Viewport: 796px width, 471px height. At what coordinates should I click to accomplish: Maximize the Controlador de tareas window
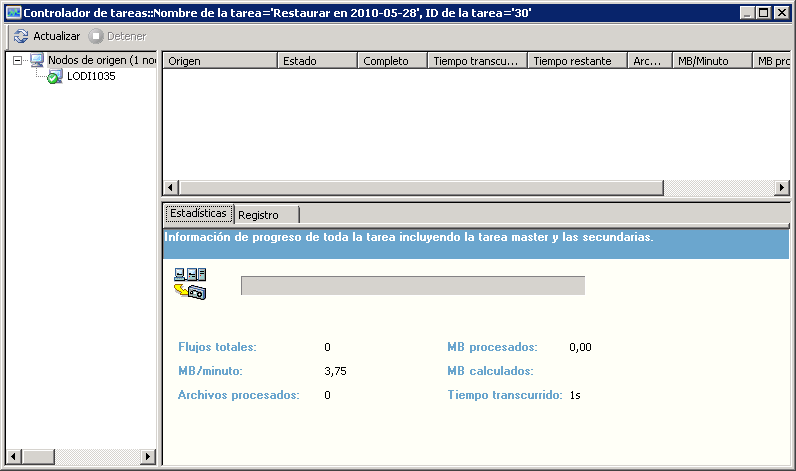click(x=764, y=13)
